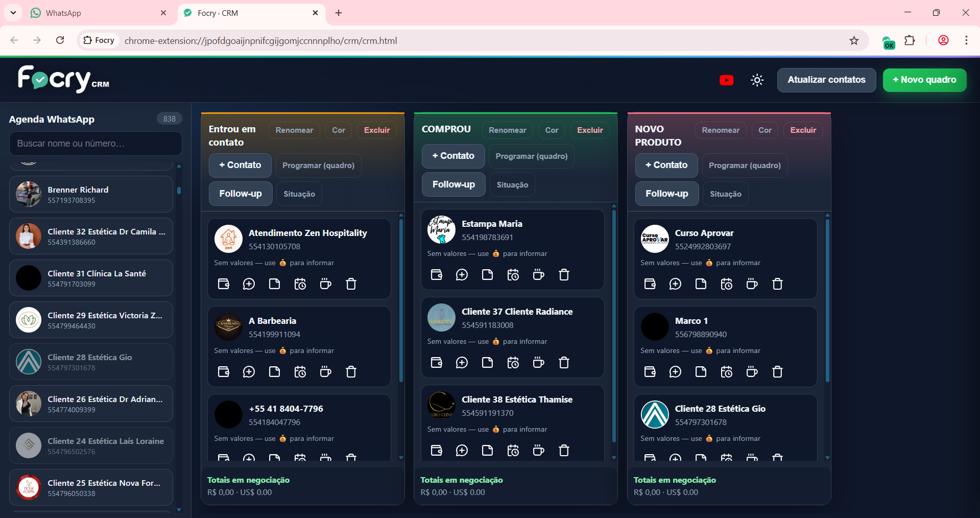Bookmark this page with the star icon
Image resolution: width=980 pixels, height=518 pixels.
click(854, 41)
